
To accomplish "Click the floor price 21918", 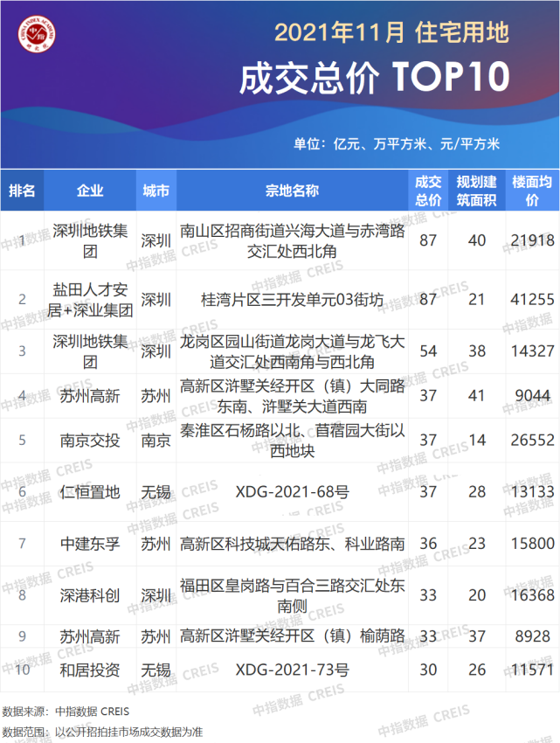I will pyautogui.click(x=532, y=240).
